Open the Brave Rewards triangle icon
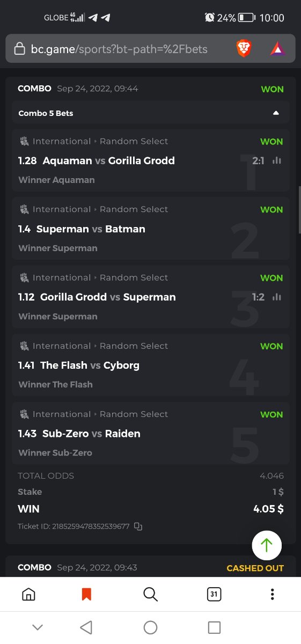The image size is (301, 644). pos(278,49)
